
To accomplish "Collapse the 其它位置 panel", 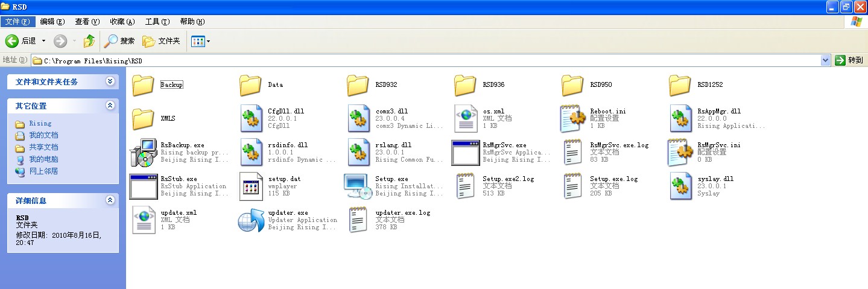I will (110, 106).
